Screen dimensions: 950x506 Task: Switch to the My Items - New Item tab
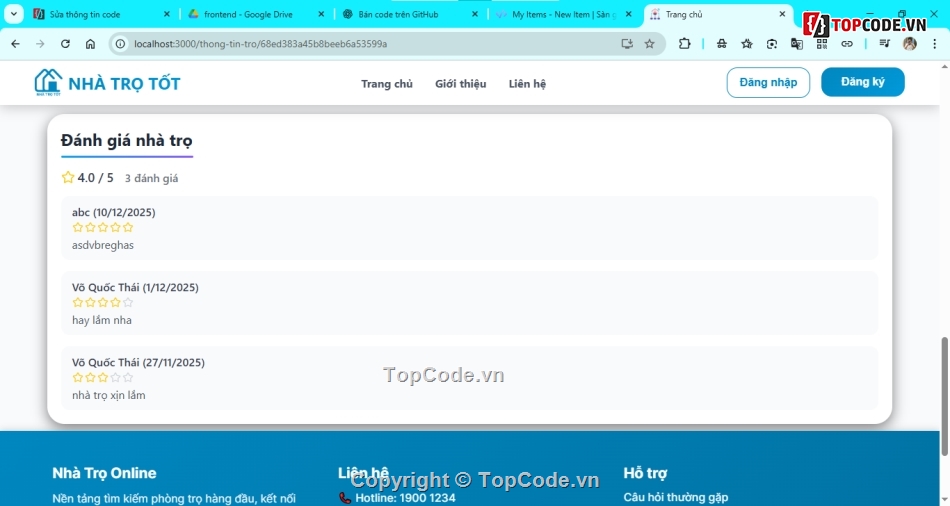coord(562,14)
